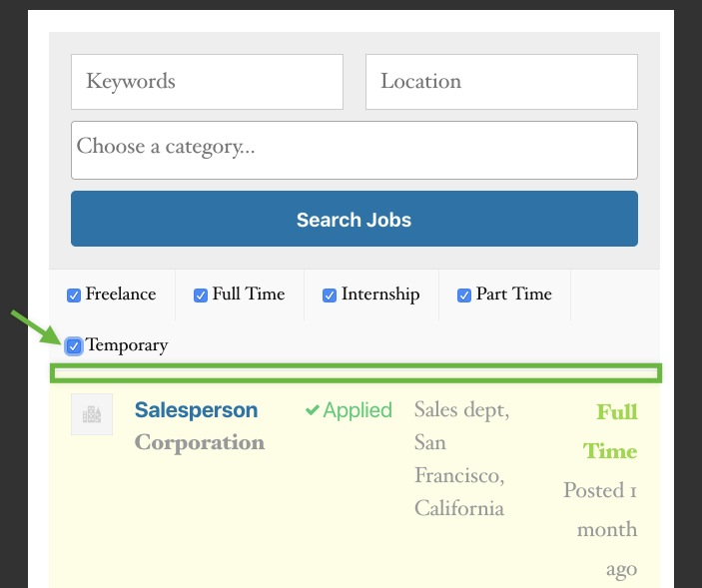Click the Internship filter label
702x588 pixels.
pyautogui.click(x=380, y=294)
